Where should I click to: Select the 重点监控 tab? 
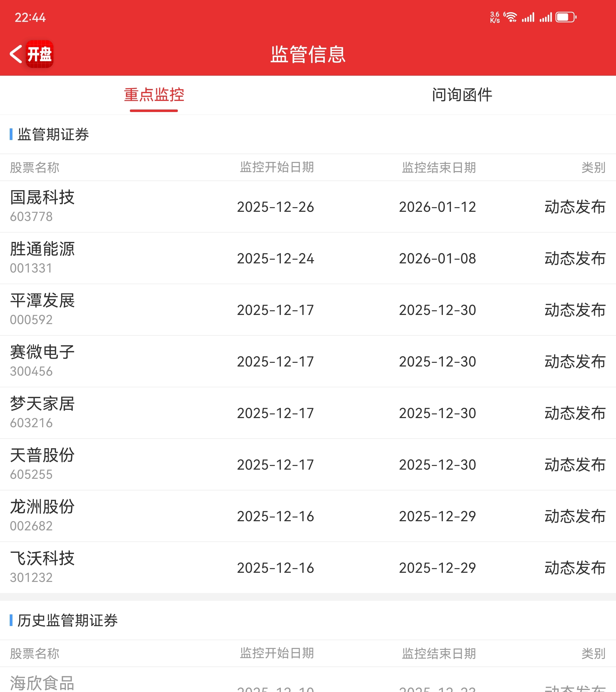[x=154, y=95]
